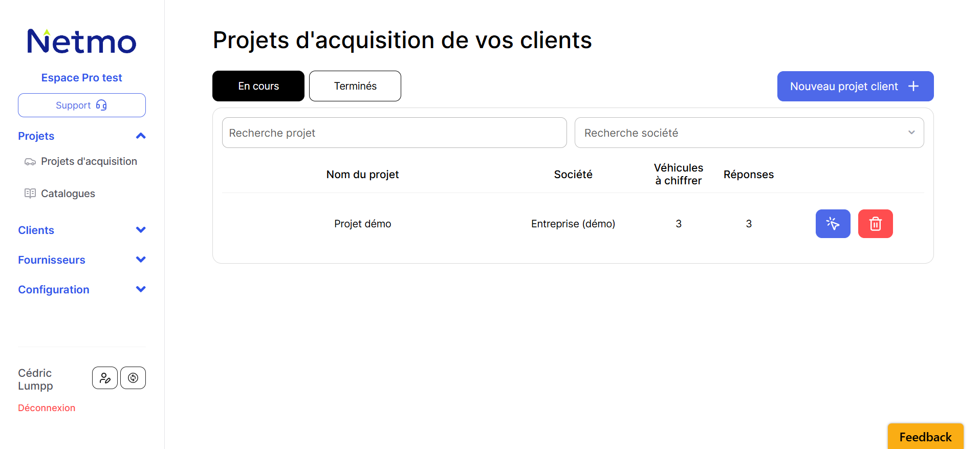Select the Clients menu heading
This screenshot has width=980, height=449.
pyautogui.click(x=36, y=230)
